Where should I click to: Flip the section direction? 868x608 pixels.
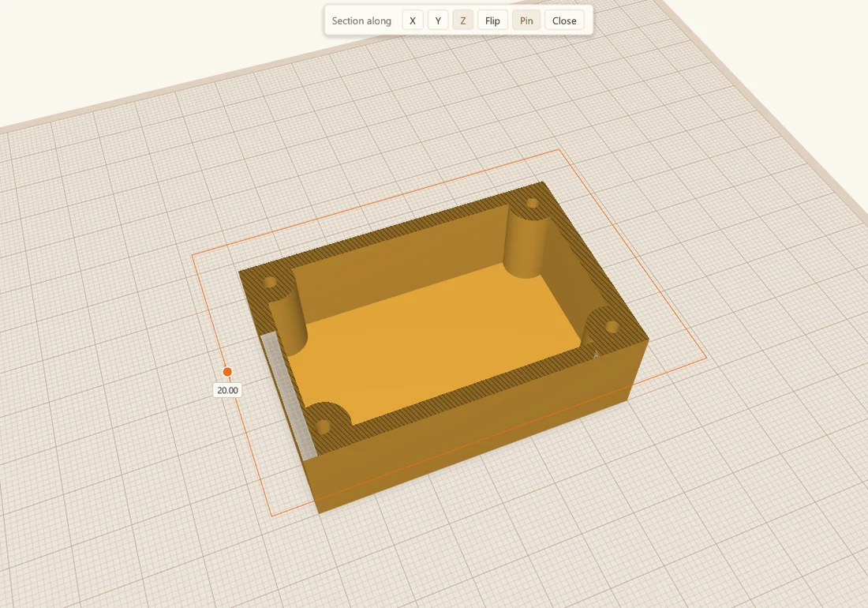(492, 21)
